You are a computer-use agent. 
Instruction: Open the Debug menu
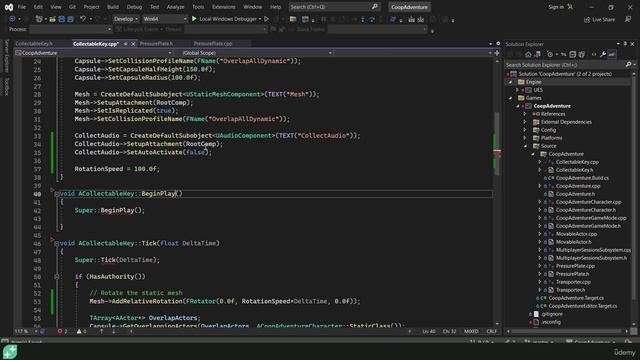pos(134,7)
